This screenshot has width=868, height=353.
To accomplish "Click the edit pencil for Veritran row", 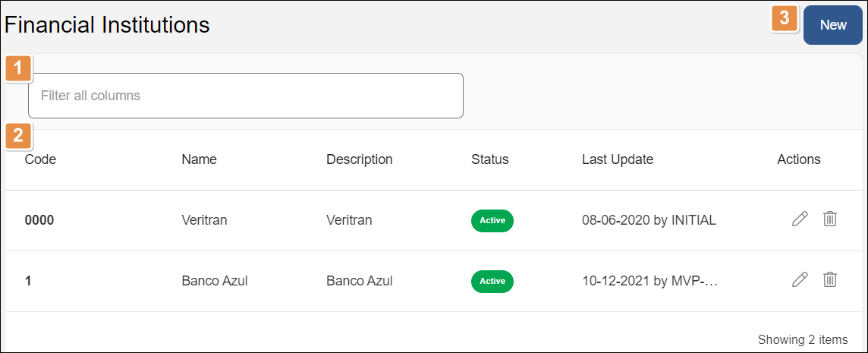I will click(x=800, y=219).
